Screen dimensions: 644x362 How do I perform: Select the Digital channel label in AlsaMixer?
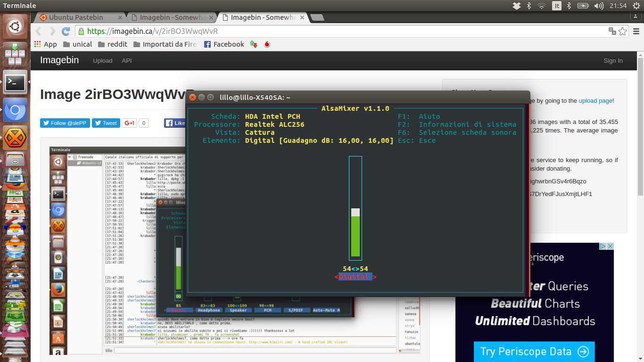tap(355, 277)
